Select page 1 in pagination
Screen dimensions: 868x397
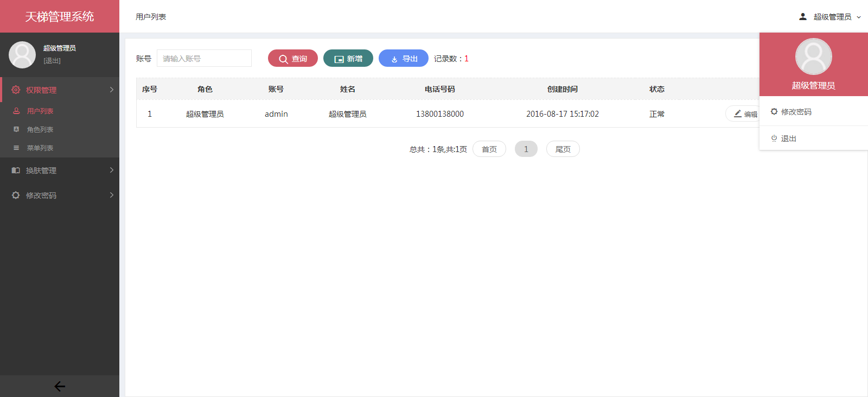[x=526, y=149]
